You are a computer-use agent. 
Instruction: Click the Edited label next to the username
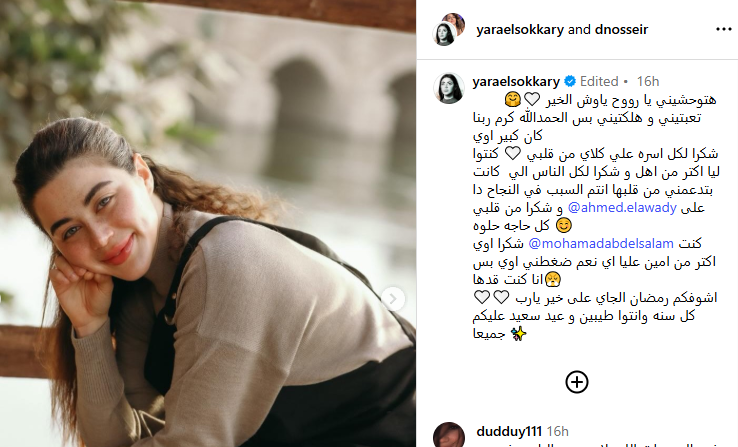pyautogui.click(x=599, y=81)
